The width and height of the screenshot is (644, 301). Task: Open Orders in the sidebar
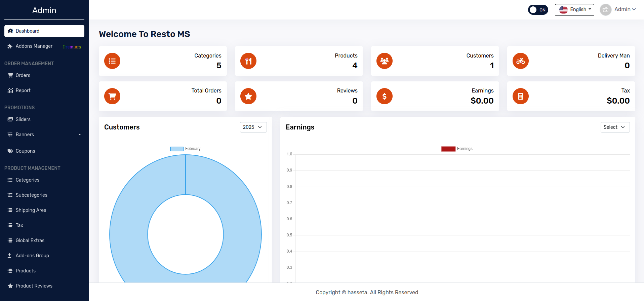(x=23, y=75)
